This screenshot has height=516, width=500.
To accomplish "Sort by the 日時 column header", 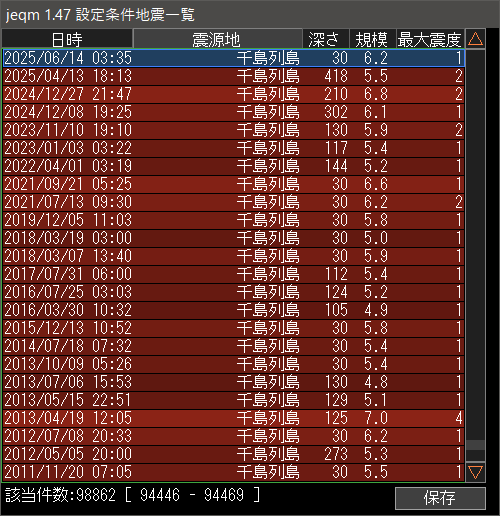I will tap(67, 39).
